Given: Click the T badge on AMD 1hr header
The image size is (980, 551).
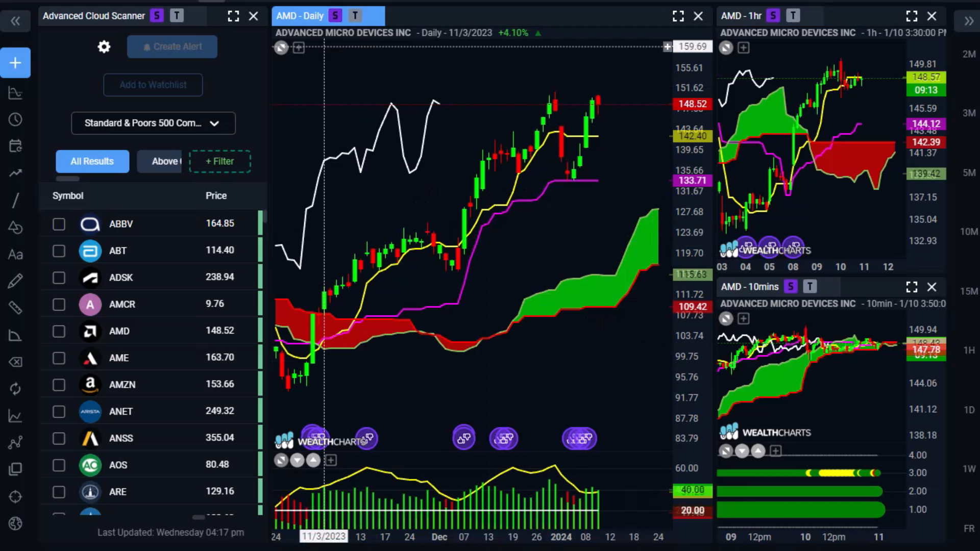Looking at the screenshot, I should (793, 16).
